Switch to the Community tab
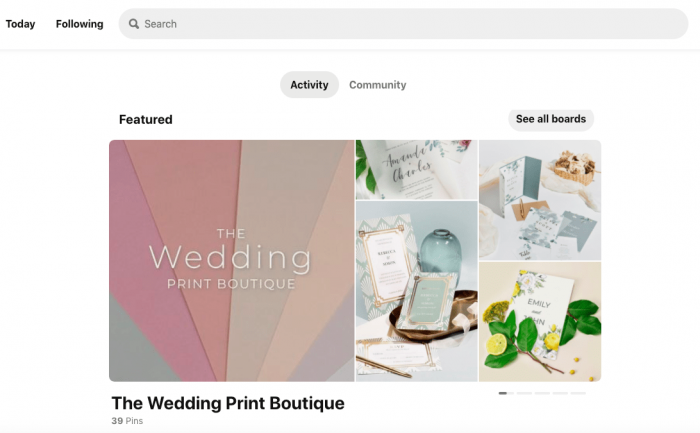Image resolution: width=700 pixels, height=433 pixels. click(x=378, y=84)
